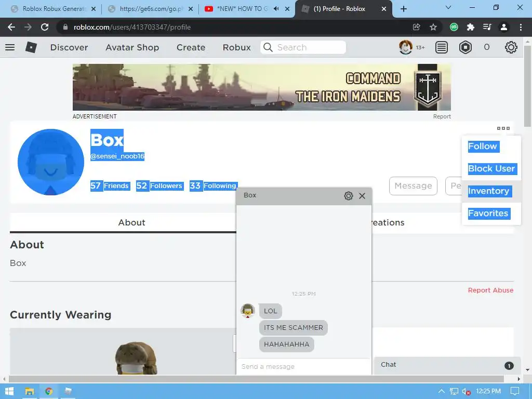Click the 'HAHAHAHHA' chat message
Screen dimensions: 532x399
pos(287,344)
